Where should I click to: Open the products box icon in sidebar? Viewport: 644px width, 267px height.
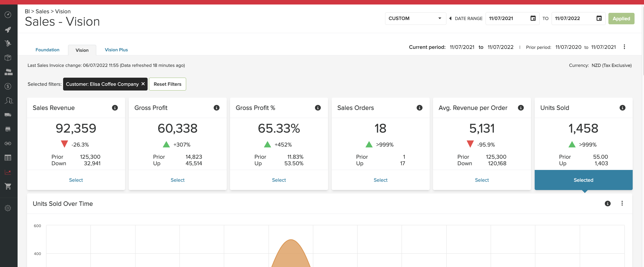8,58
